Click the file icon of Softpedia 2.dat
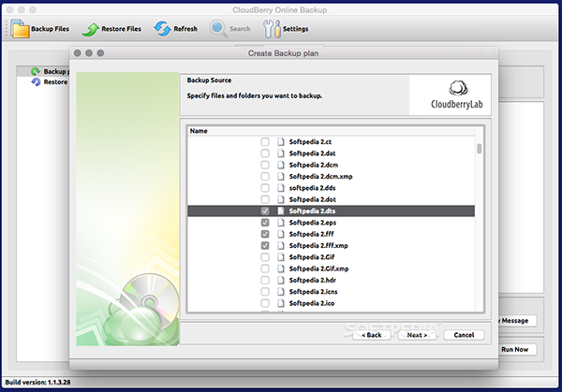This screenshot has height=392, width=562. (x=281, y=153)
